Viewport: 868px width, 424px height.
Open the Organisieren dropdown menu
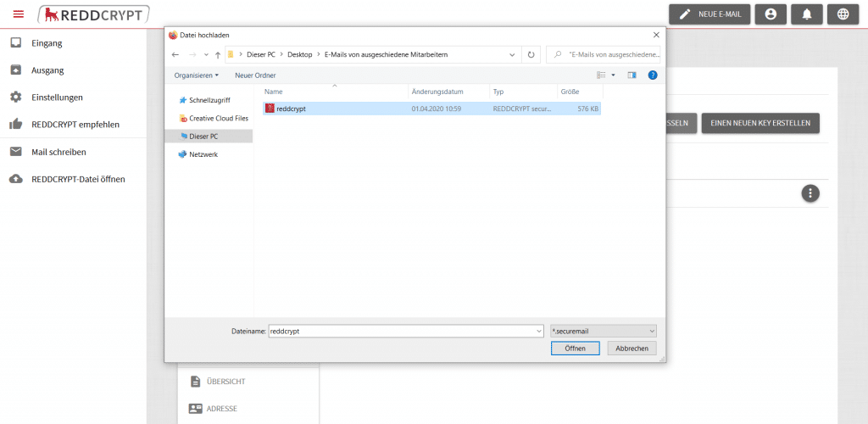(x=196, y=75)
